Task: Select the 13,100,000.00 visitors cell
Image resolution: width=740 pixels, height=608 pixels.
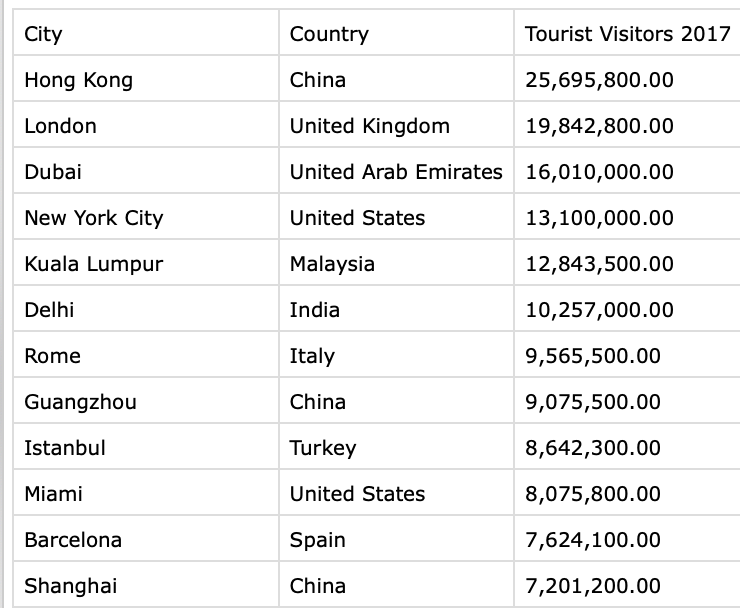Action: coord(599,218)
